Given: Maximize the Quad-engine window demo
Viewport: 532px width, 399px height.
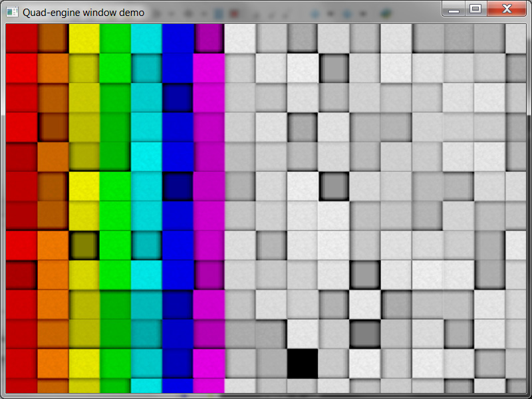Looking at the screenshot, I should click(x=475, y=9).
